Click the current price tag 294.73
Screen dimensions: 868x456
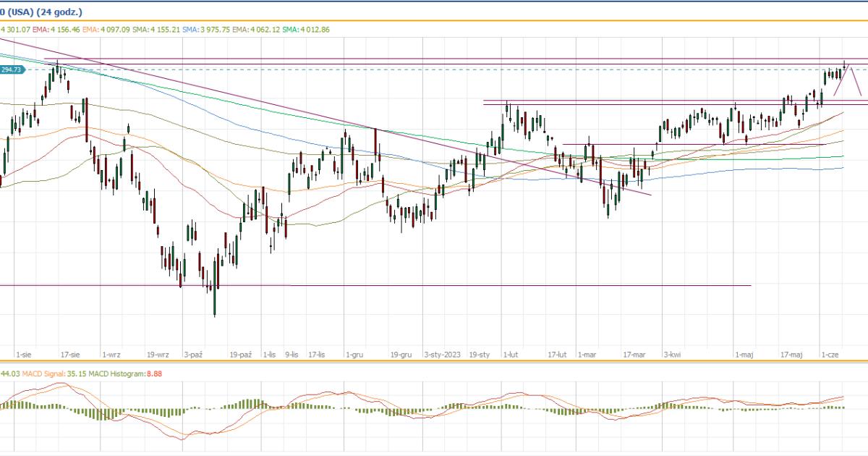[12, 69]
